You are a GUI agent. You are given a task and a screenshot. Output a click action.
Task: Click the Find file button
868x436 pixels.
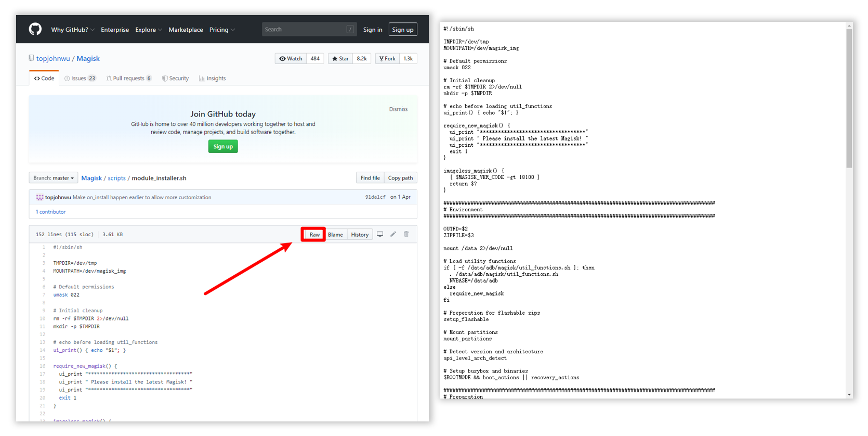(x=370, y=178)
